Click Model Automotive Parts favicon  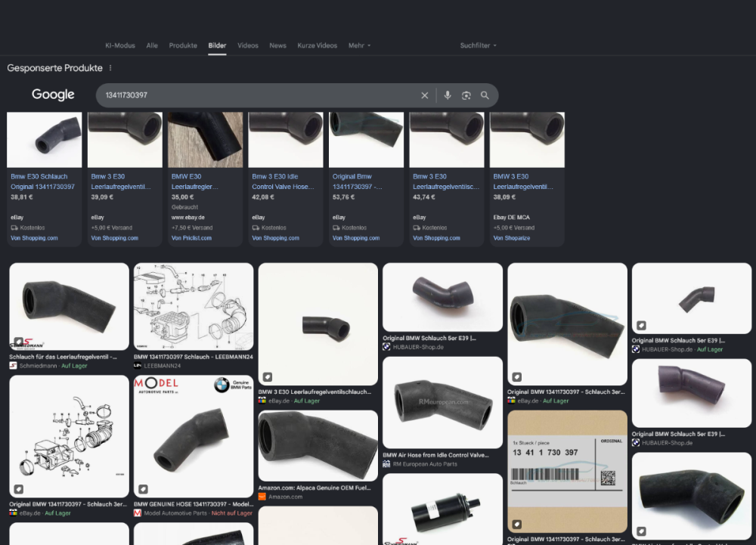click(x=138, y=513)
